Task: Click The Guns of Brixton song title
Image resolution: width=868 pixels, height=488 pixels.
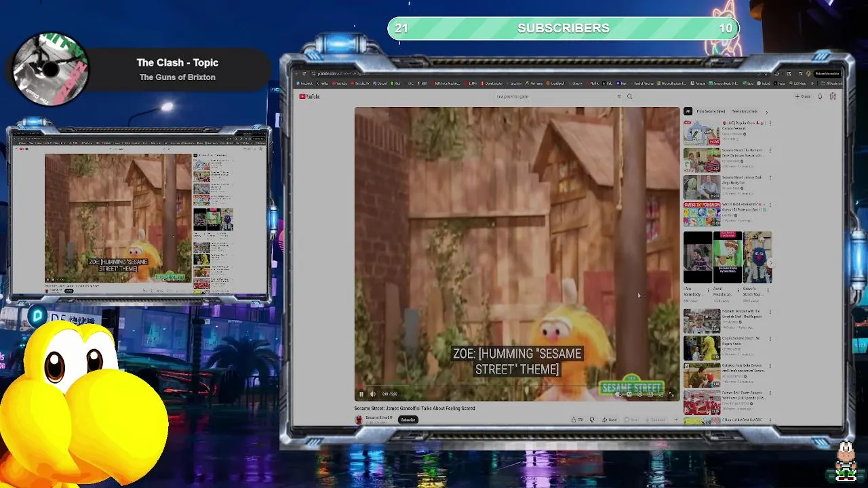Action: 178,77
